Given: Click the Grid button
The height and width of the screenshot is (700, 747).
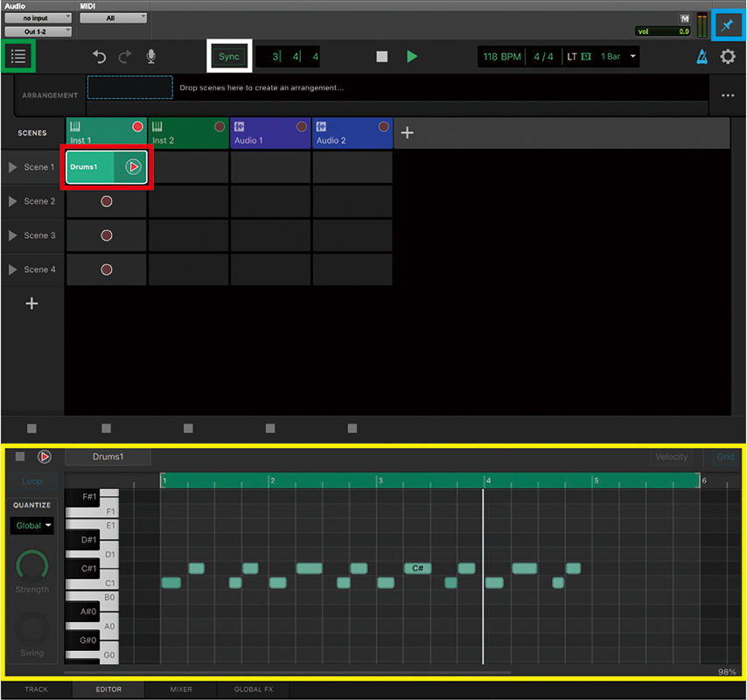Looking at the screenshot, I should pos(725,457).
